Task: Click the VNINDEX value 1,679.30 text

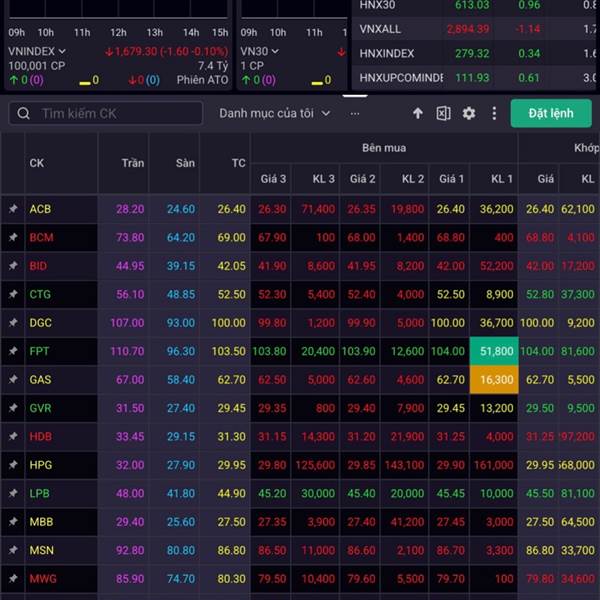Action: click(x=135, y=51)
